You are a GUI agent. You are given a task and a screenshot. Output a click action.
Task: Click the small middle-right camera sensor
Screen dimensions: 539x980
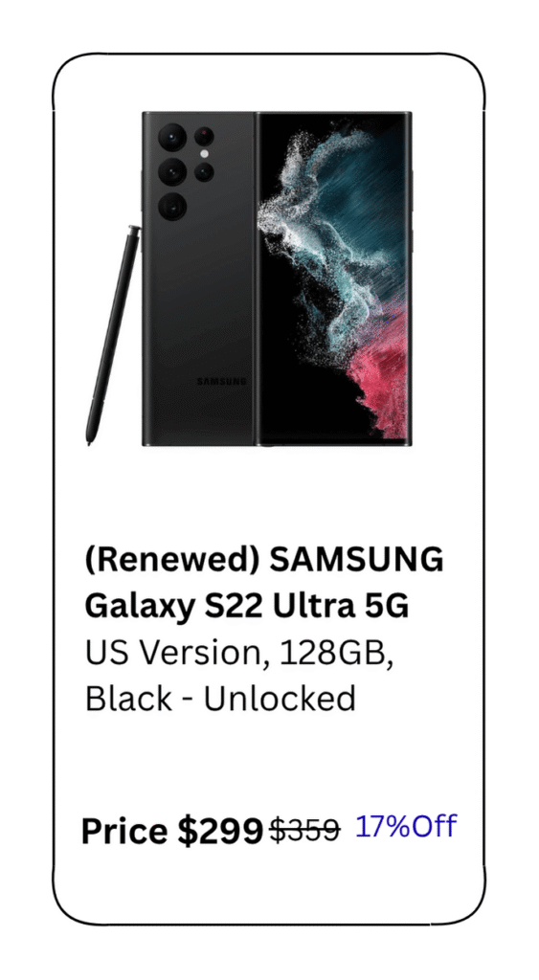point(204,172)
